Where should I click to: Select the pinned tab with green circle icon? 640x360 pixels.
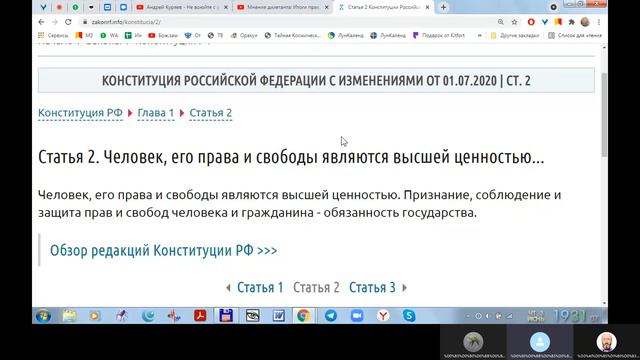75,7
